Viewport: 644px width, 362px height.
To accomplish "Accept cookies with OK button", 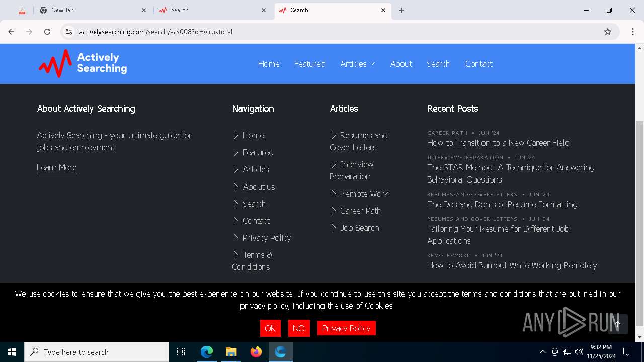I will (270, 328).
